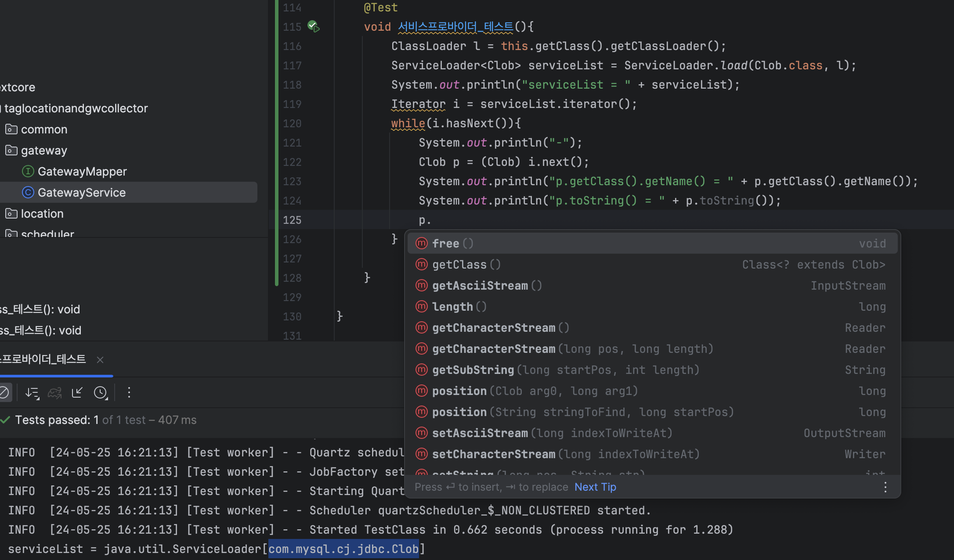Choose free() from the completion list
The height and width of the screenshot is (560, 954).
tap(445, 243)
